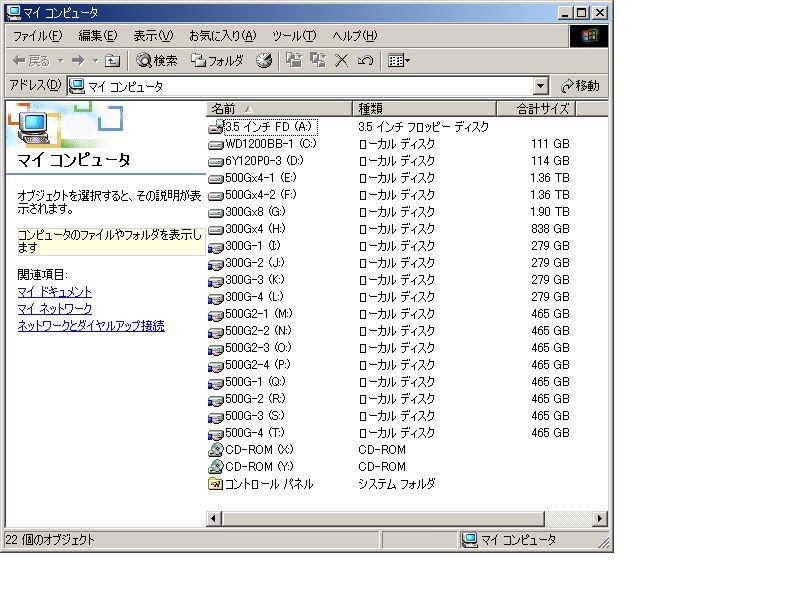
Task: Select the 500G-3 (S:) drive icon
Action: [216, 417]
